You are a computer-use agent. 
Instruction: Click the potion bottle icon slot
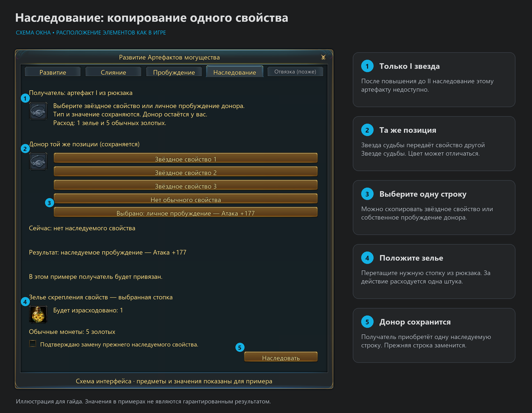38,315
